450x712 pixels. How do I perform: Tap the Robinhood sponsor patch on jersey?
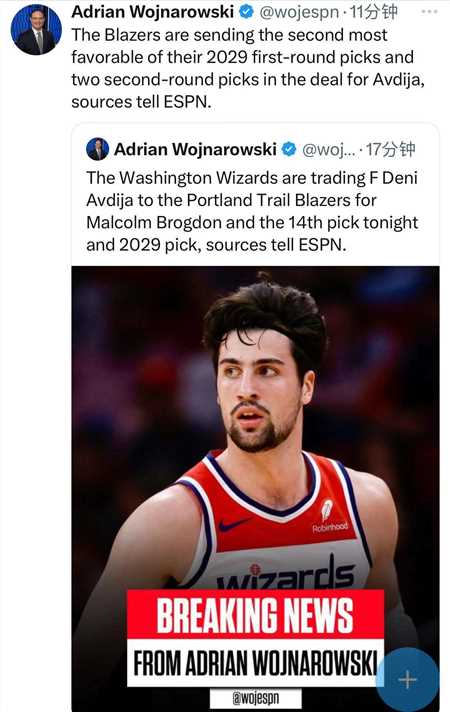click(x=329, y=517)
